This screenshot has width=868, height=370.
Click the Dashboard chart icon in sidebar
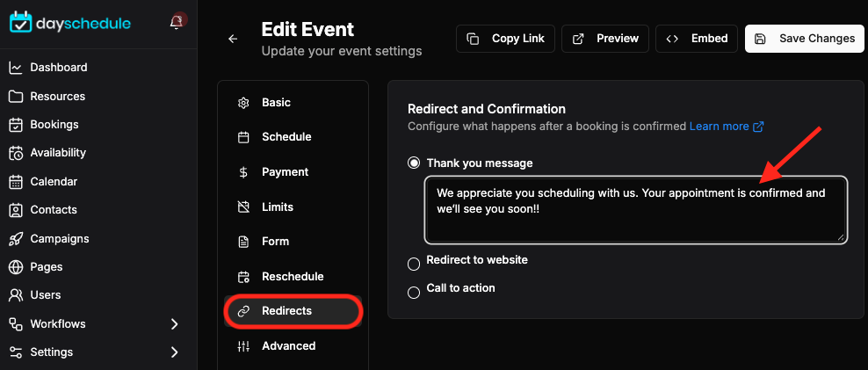coord(16,68)
